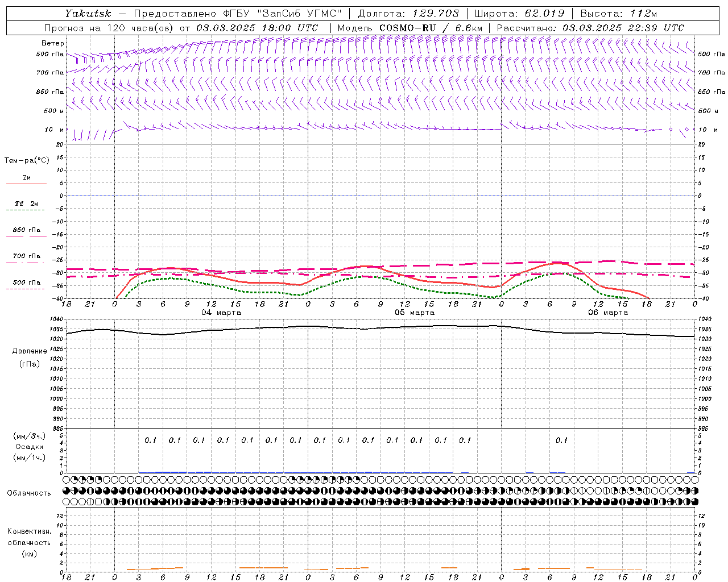
Task: Click the '850 гПа' temperature legend entry
Action: [x=27, y=230]
